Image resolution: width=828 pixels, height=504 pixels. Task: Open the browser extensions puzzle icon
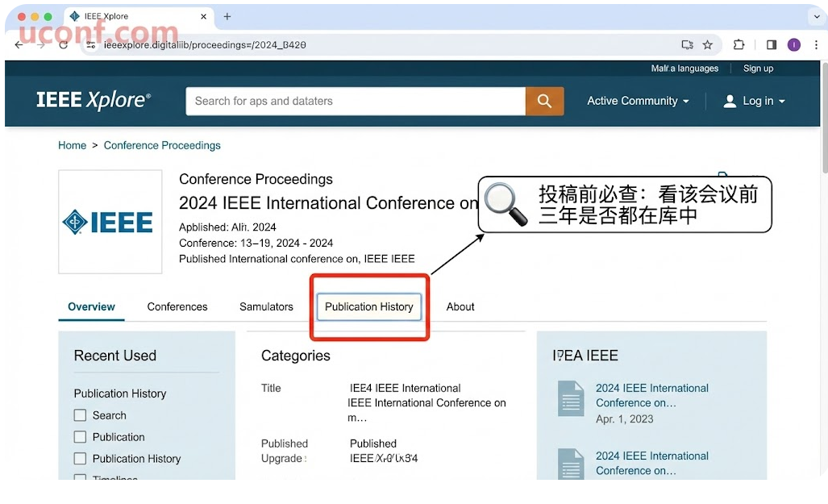pyautogui.click(x=739, y=45)
